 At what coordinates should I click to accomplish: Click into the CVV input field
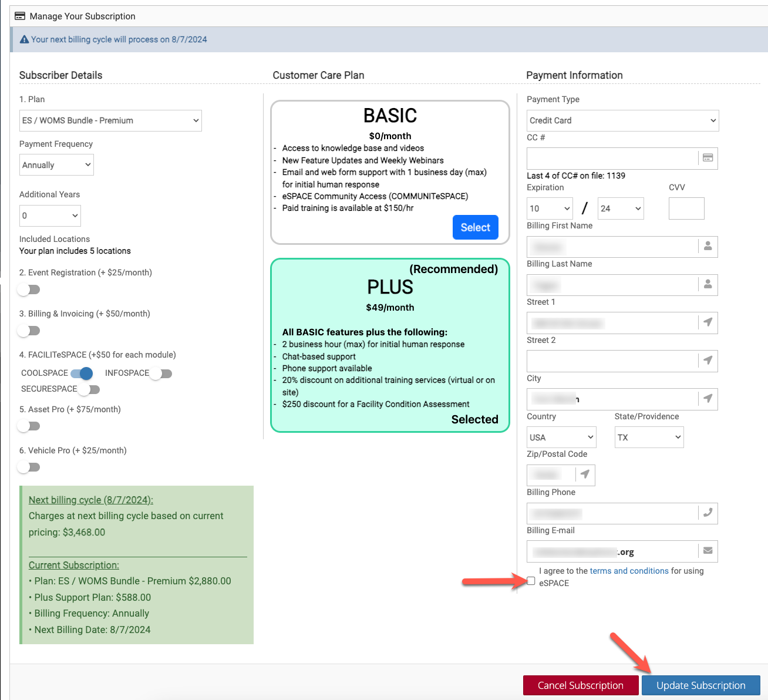[x=686, y=208]
